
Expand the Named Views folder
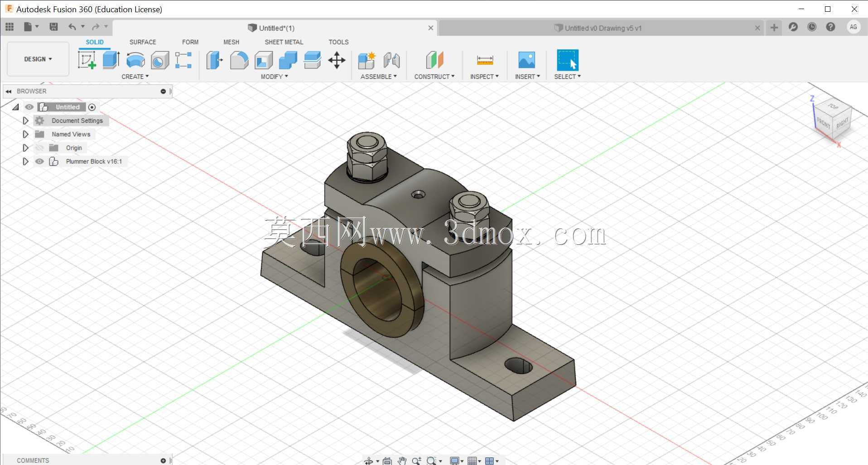tap(25, 134)
